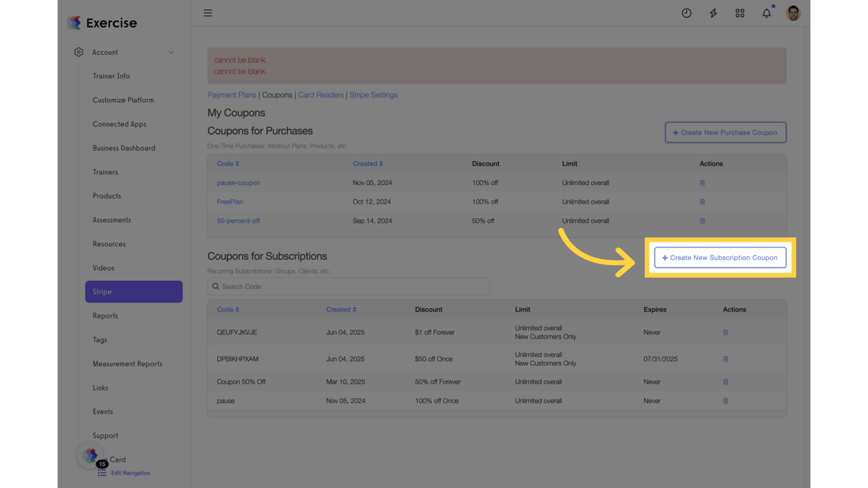Open the FreePlan coupon link
The image size is (868, 488).
[230, 201]
